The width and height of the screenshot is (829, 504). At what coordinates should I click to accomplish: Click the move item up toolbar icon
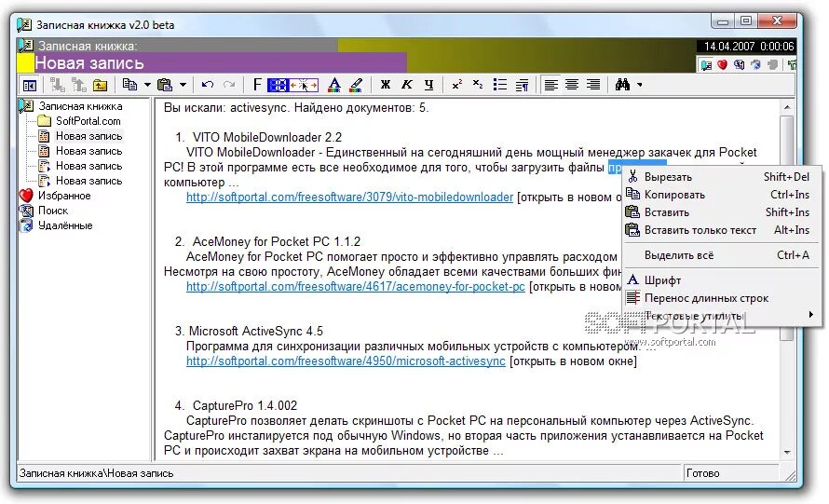coord(79,85)
